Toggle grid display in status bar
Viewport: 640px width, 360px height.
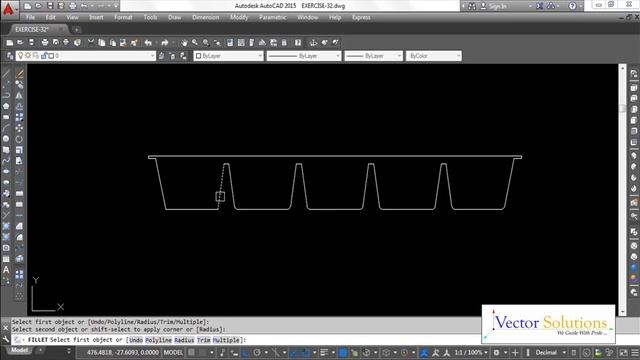pos(191,352)
